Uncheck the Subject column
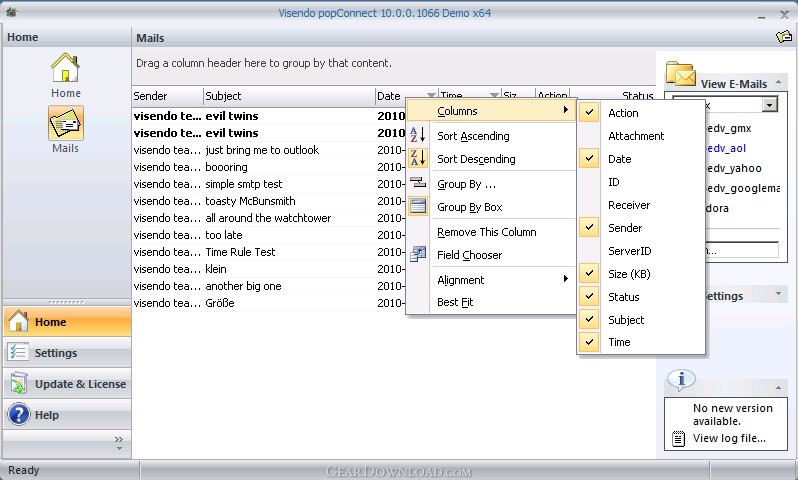Image resolution: width=798 pixels, height=480 pixels. (x=640, y=320)
